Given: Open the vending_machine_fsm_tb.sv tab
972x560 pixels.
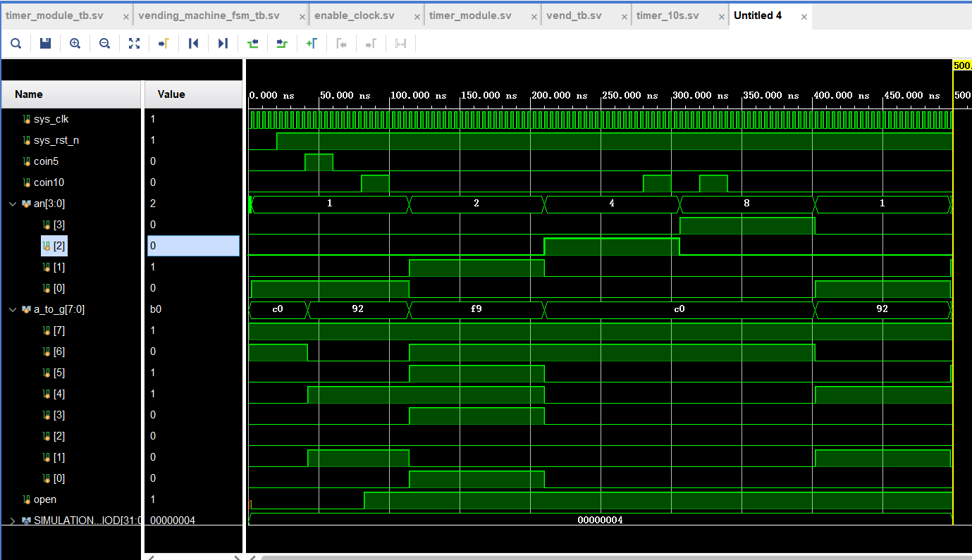Looking at the screenshot, I should pos(209,15).
